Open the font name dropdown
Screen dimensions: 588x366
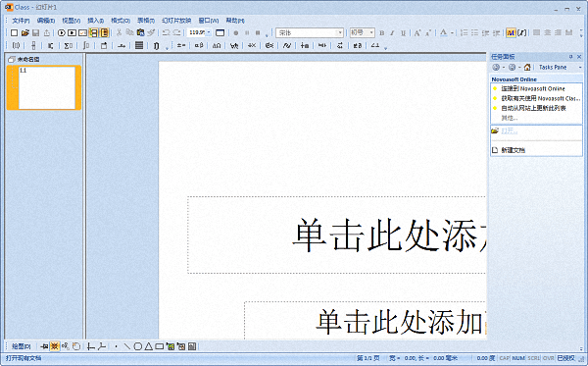(x=340, y=33)
